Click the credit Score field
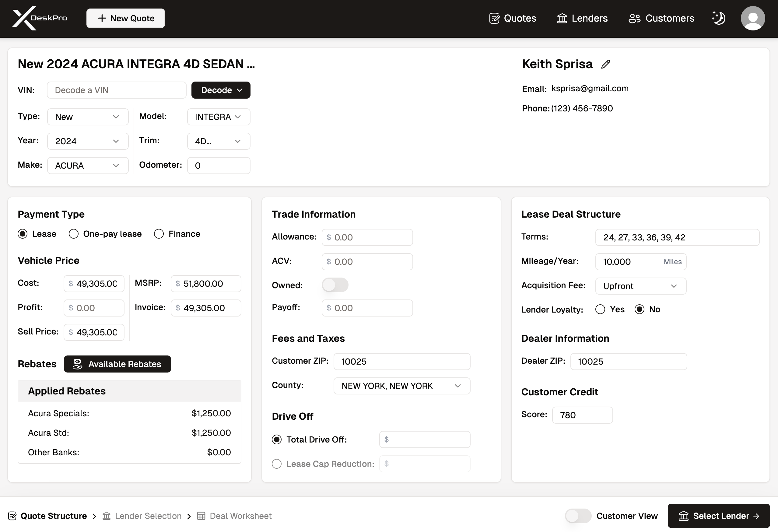The width and height of the screenshot is (778, 532). click(x=582, y=415)
